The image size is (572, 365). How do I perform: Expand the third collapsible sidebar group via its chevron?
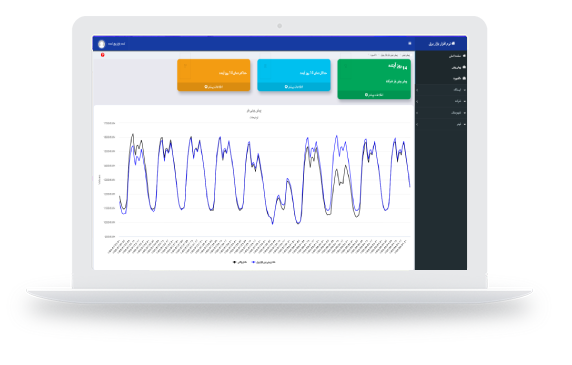tap(417, 113)
